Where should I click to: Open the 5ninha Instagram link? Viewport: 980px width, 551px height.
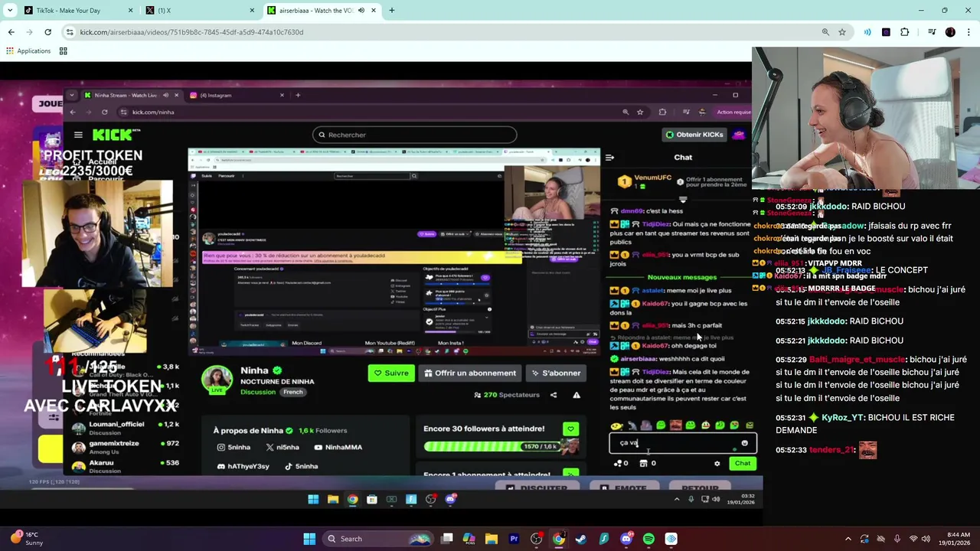[234, 447]
